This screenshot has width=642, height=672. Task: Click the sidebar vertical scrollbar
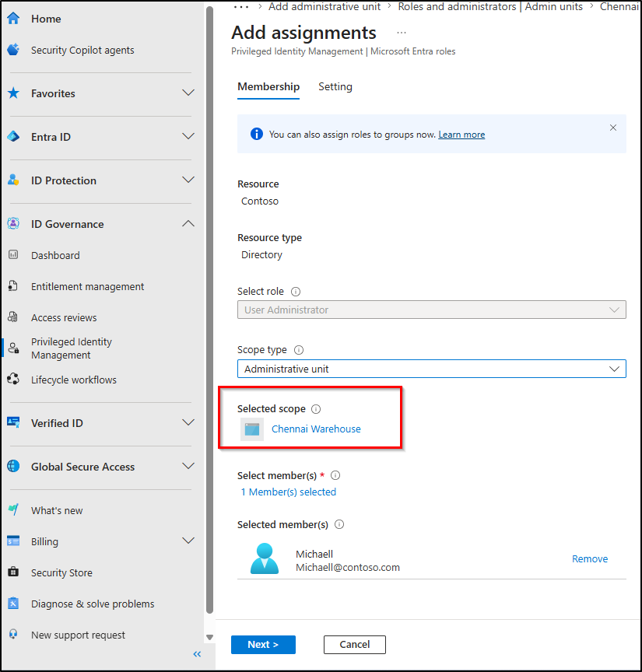[x=209, y=309]
